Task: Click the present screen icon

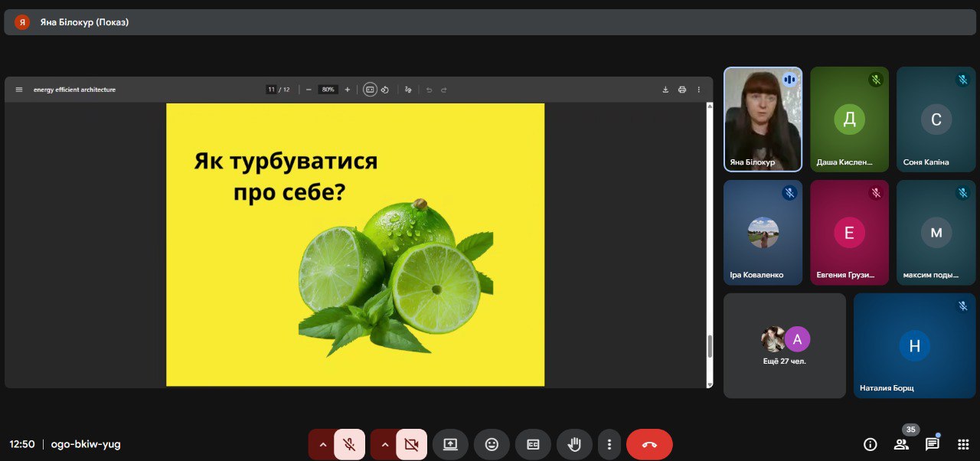Action: 450,444
